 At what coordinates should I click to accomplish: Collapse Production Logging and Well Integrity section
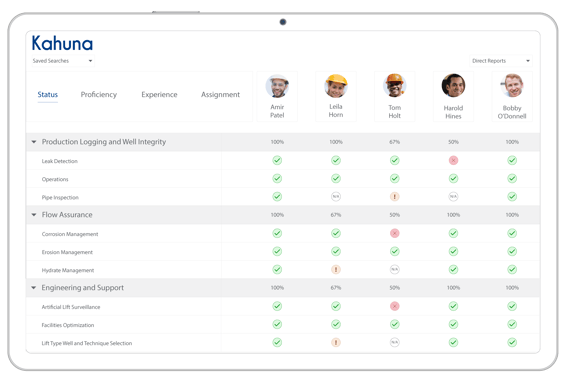pyautogui.click(x=34, y=142)
